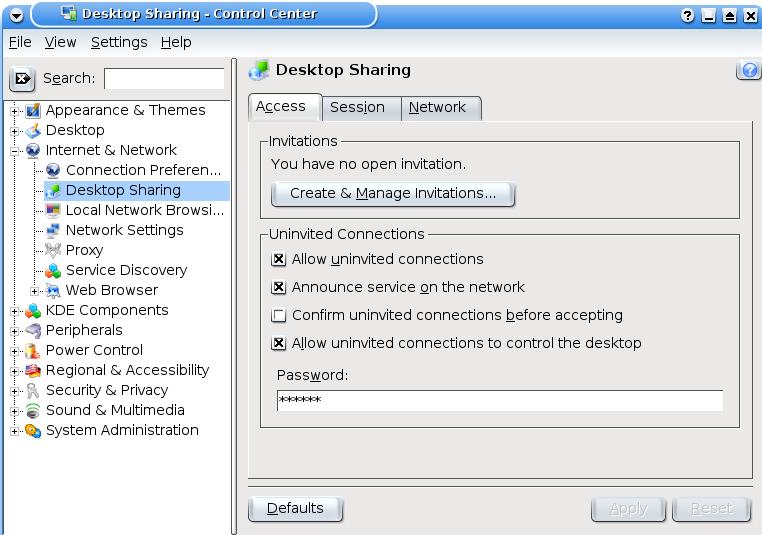Collapse the Internet & Network tree node
Screen dimensions: 762x535
(15, 150)
